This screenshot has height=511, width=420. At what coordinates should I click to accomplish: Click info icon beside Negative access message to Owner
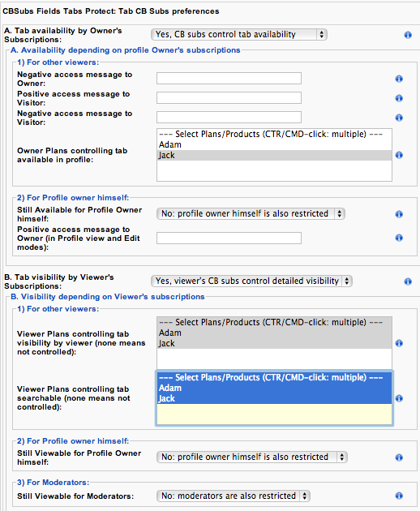(399, 79)
